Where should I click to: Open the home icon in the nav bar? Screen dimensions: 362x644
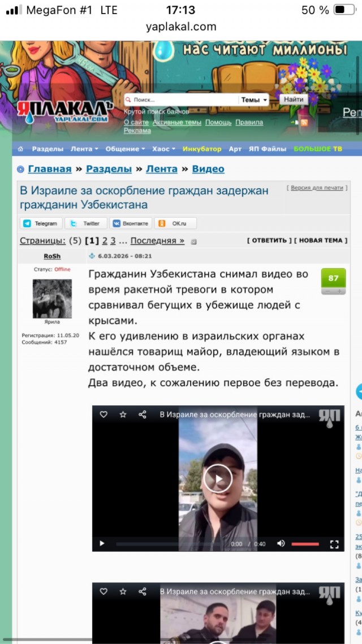[20, 149]
